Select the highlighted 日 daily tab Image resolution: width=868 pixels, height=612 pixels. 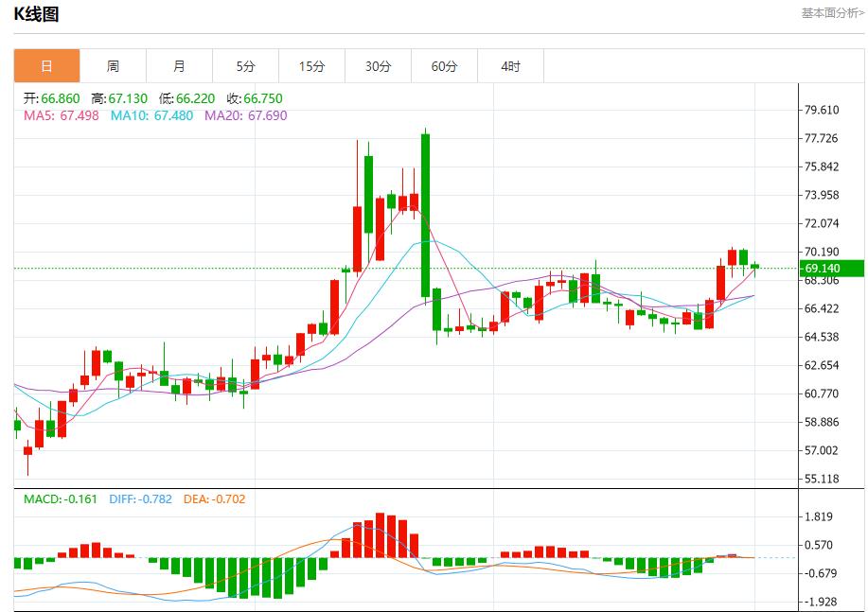tap(46, 65)
